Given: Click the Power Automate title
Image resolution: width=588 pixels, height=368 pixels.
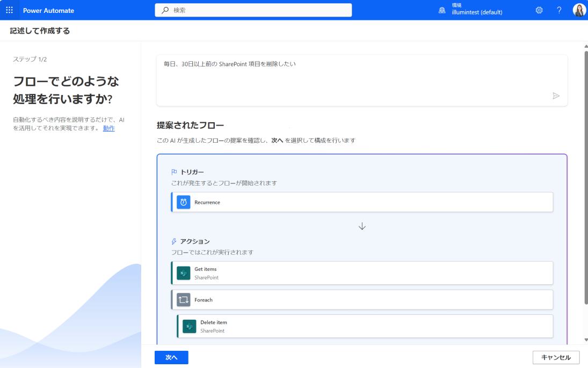Looking at the screenshot, I should pos(49,11).
